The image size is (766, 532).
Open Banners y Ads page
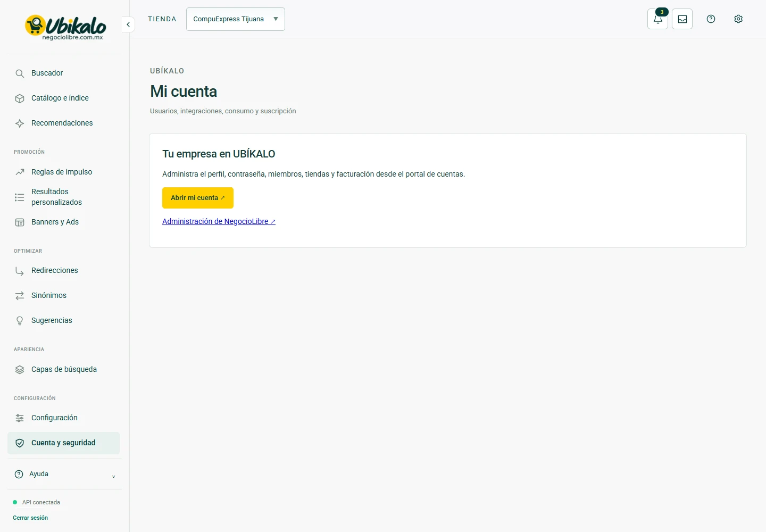tap(64, 222)
